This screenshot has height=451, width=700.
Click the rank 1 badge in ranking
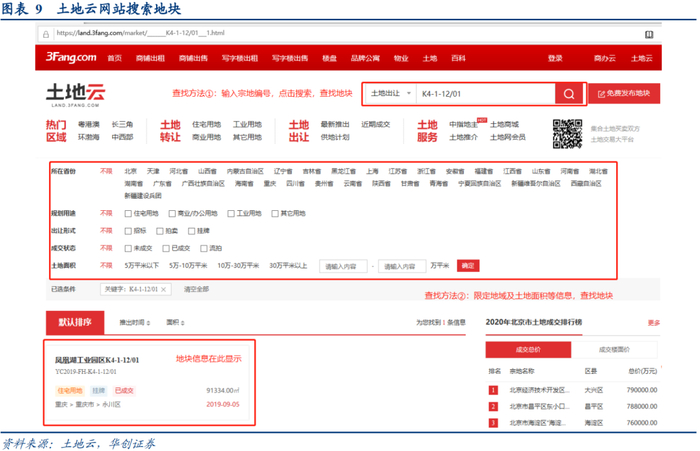(x=493, y=390)
